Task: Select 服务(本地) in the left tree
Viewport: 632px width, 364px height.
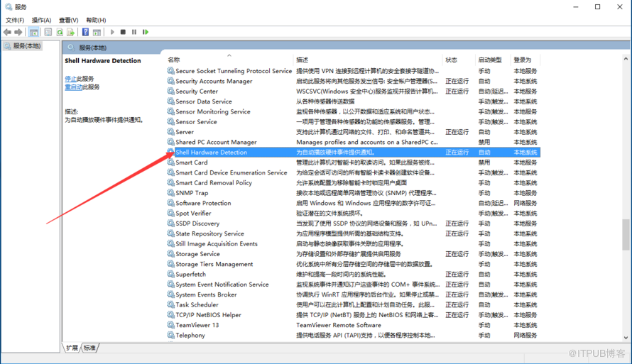Action: [26, 46]
